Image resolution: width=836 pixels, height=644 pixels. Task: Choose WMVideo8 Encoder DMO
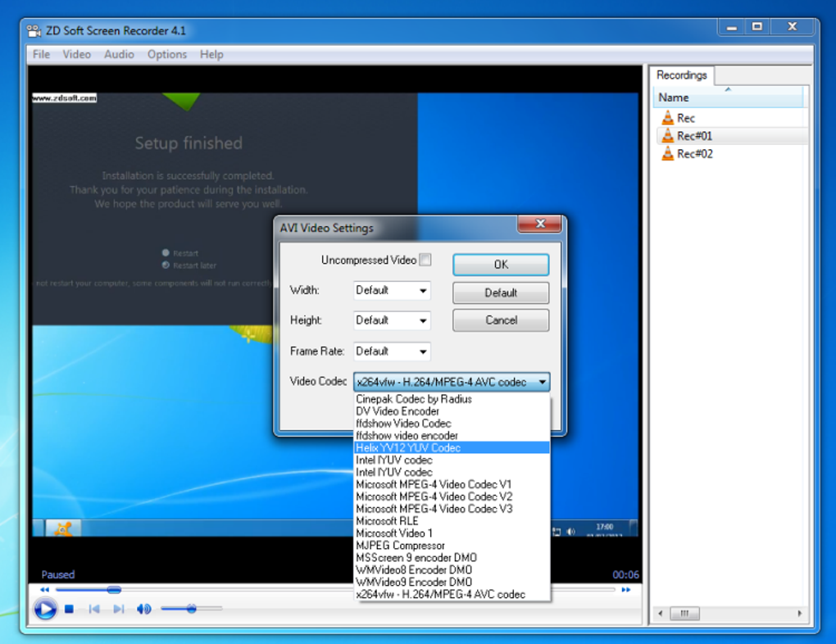tap(452, 570)
